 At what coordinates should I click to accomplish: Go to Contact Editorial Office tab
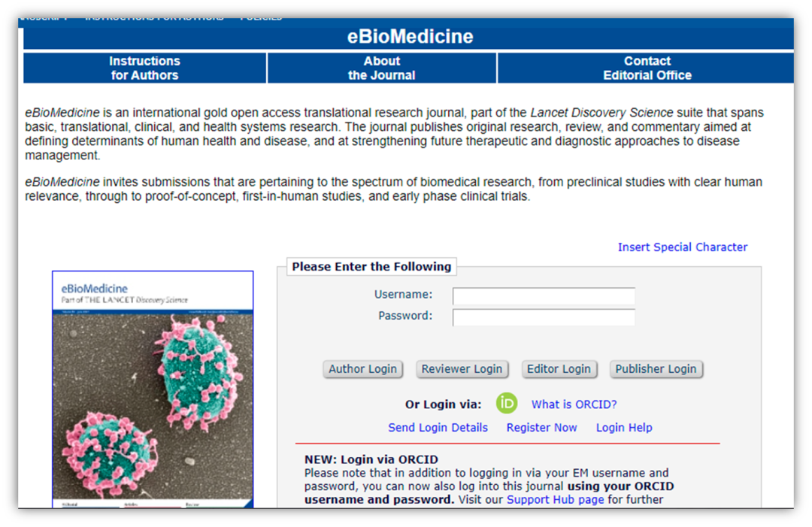647,68
